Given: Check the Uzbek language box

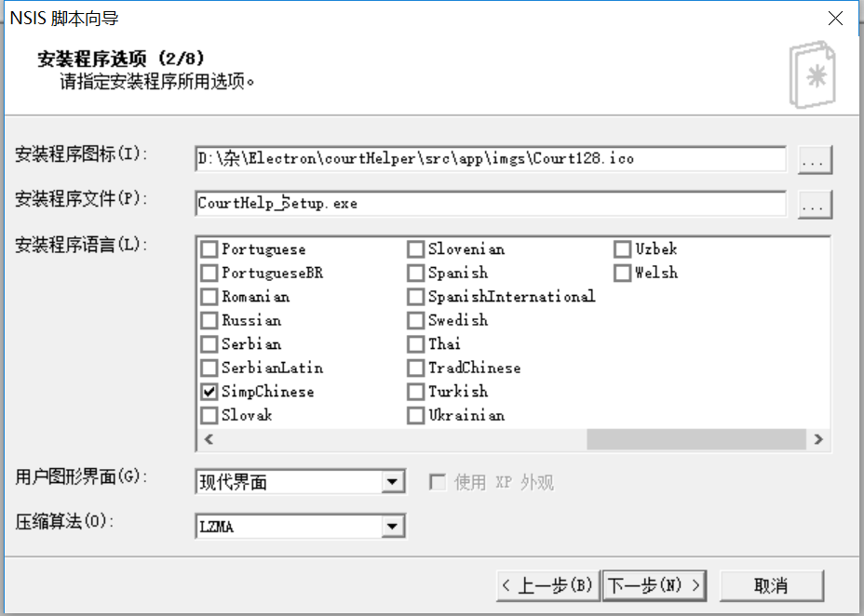Looking at the screenshot, I should [x=622, y=249].
